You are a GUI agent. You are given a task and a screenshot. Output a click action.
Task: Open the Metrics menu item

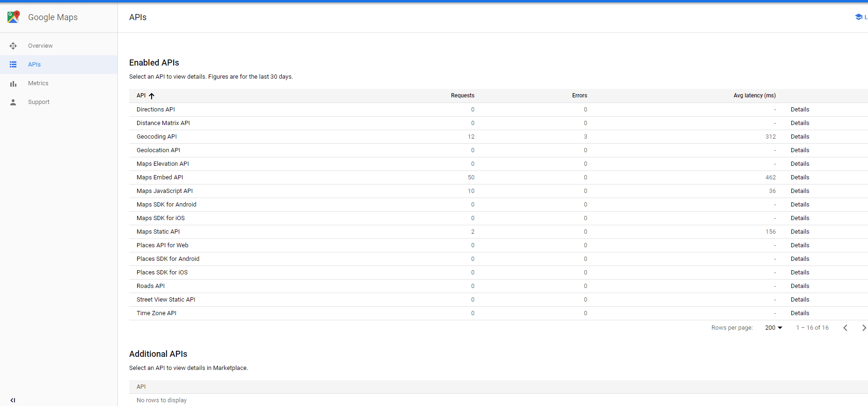38,83
